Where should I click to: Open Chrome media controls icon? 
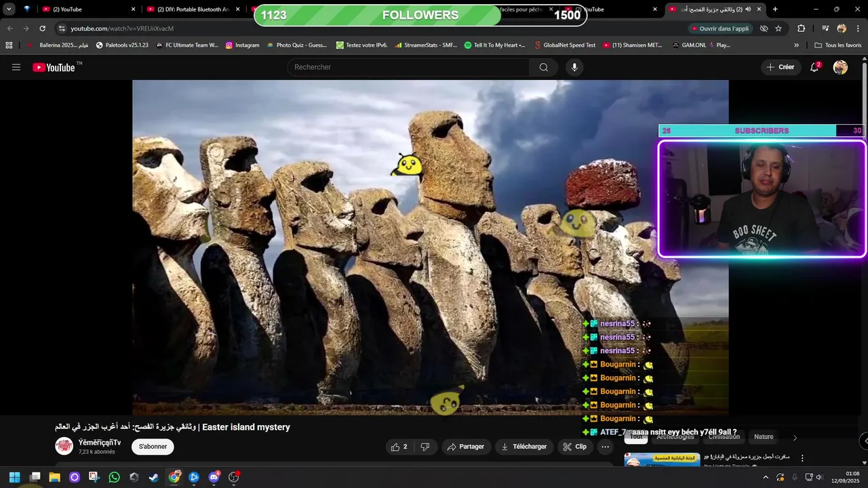coord(825,28)
